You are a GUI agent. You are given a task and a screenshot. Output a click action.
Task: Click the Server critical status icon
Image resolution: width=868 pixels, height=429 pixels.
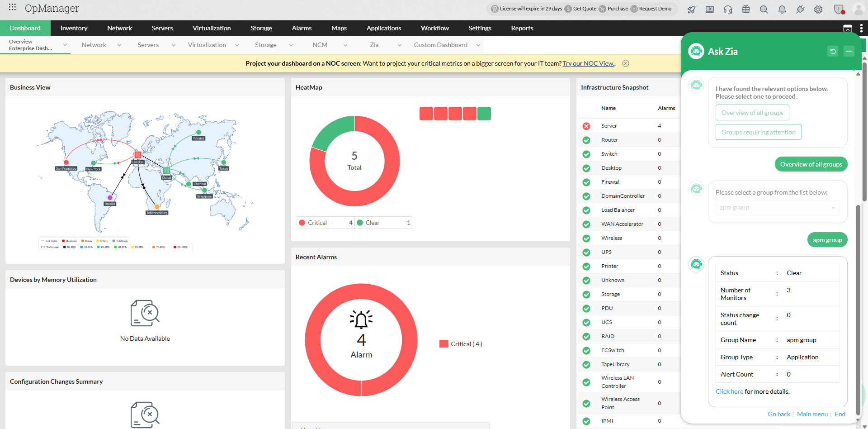click(586, 126)
